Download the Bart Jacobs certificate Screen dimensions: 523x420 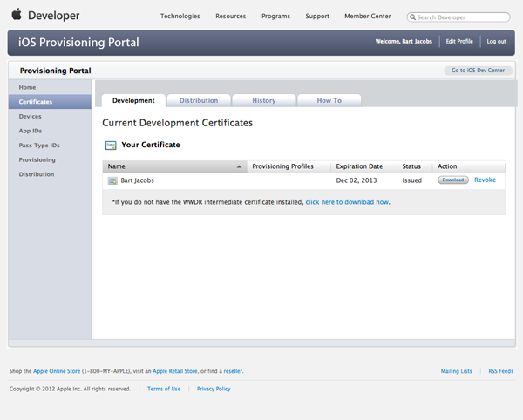[453, 180]
